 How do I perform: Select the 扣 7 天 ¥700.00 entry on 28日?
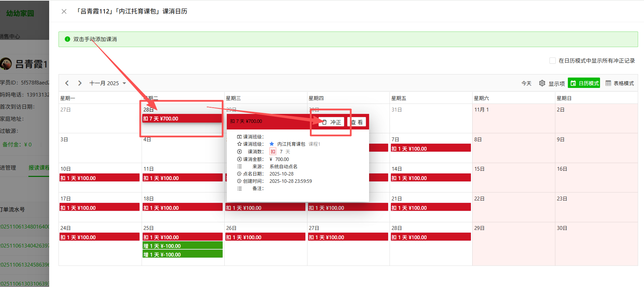coord(182,118)
